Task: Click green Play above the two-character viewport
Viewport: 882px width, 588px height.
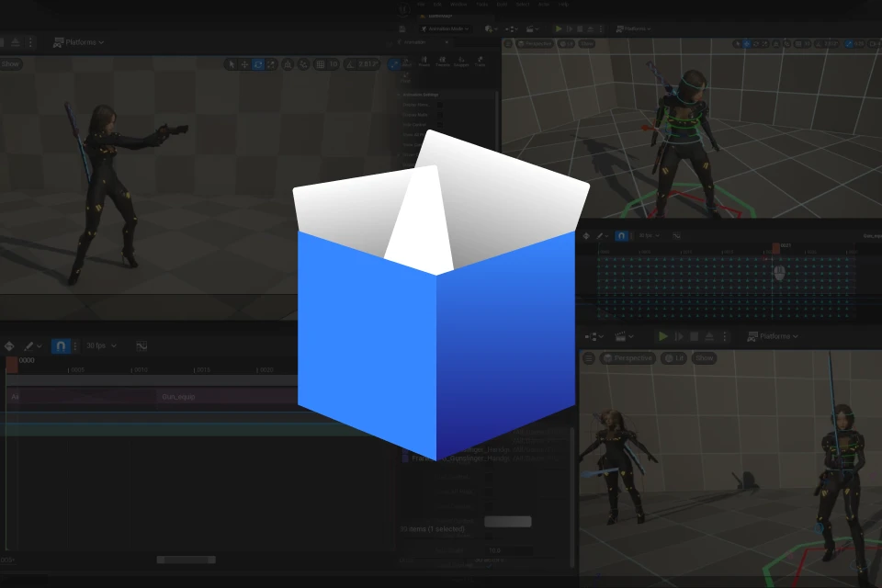Action: (x=663, y=336)
